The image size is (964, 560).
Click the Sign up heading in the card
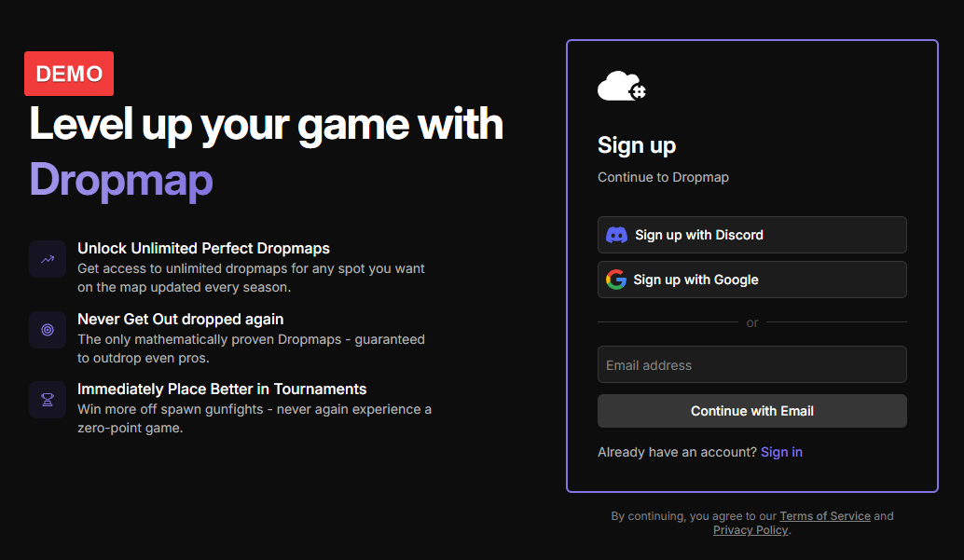[637, 145]
